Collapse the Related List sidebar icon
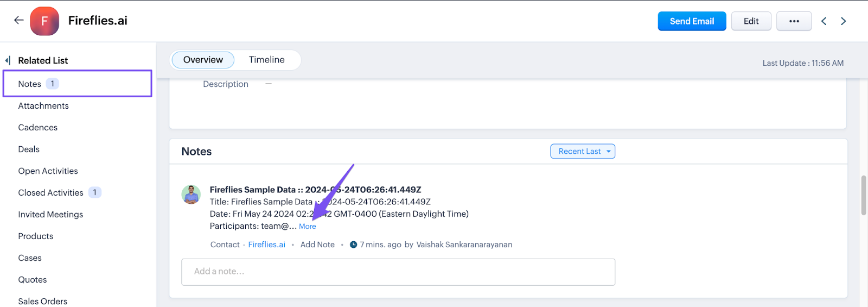Image resolution: width=868 pixels, height=307 pixels. point(8,60)
